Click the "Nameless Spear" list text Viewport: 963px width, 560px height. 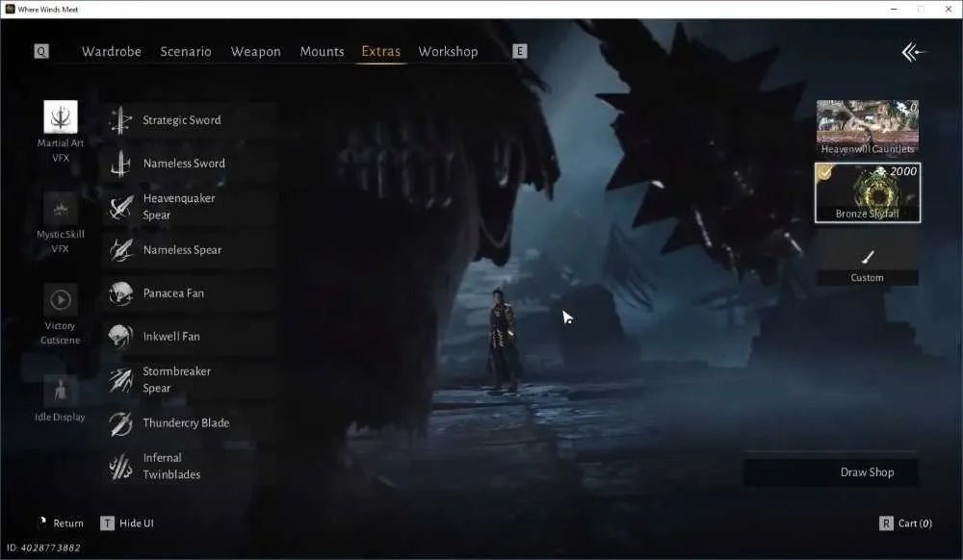click(182, 250)
